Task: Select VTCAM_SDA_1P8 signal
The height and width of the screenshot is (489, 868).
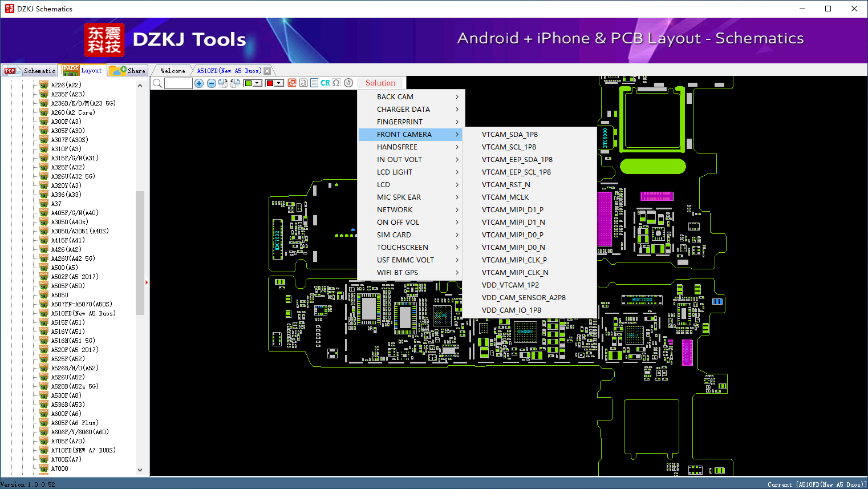Action: [x=530, y=135]
